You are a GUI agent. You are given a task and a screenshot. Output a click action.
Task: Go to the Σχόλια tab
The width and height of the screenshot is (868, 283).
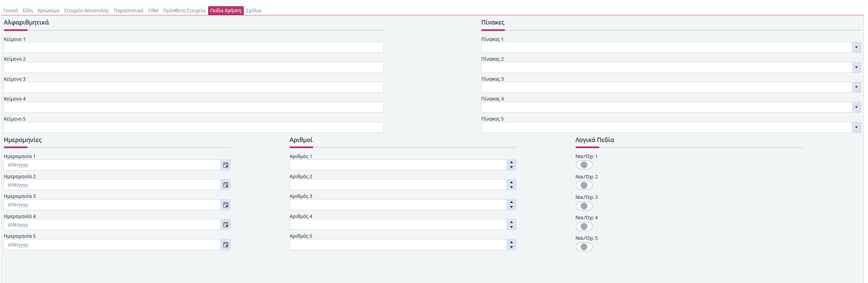coord(254,11)
